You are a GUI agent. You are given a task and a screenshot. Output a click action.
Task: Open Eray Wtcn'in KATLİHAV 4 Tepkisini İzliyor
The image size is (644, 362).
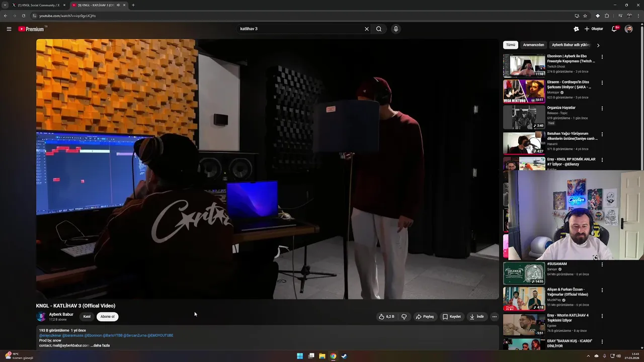(x=568, y=318)
